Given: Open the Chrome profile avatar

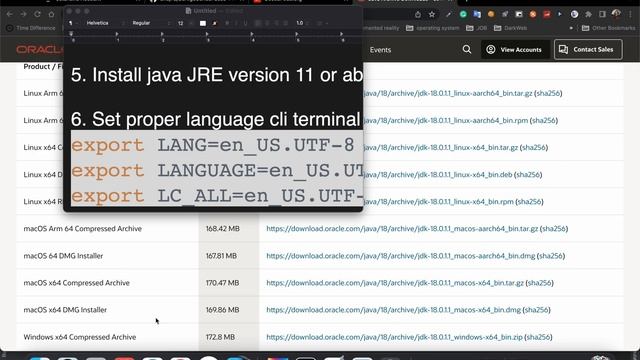Looking at the screenshot, I should pyautogui.click(x=616, y=14).
